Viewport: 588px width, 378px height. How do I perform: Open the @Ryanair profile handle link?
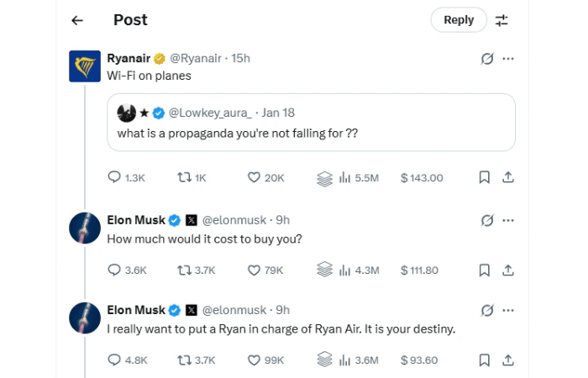[199, 58]
